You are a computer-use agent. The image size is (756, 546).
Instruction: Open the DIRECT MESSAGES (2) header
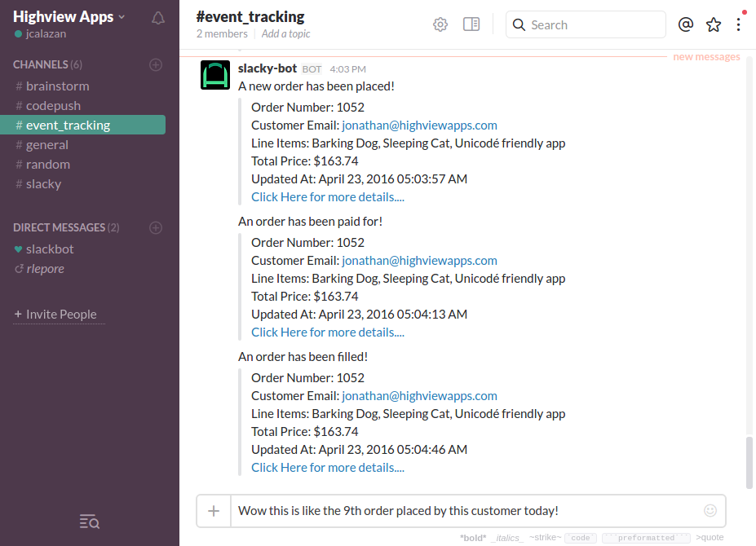[66, 227]
